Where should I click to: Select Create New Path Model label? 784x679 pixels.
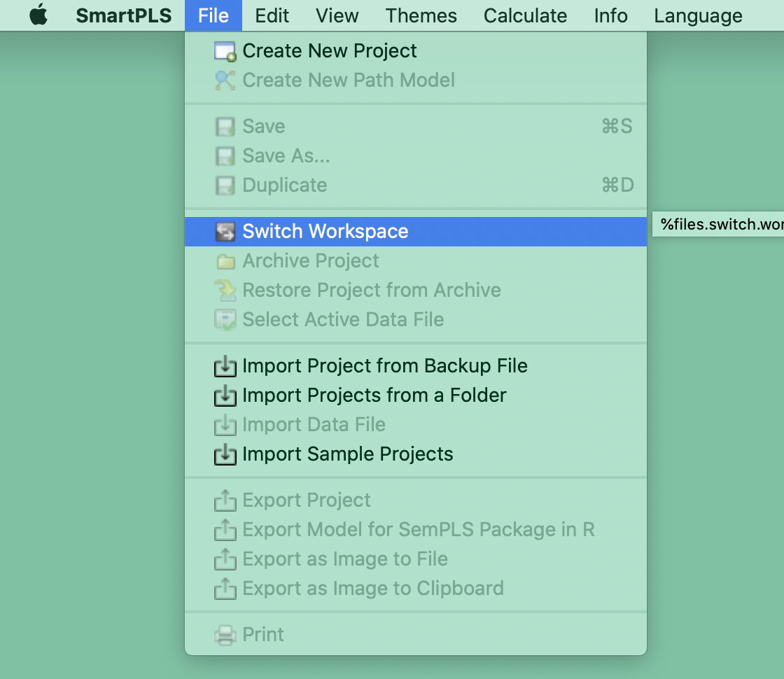(349, 80)
